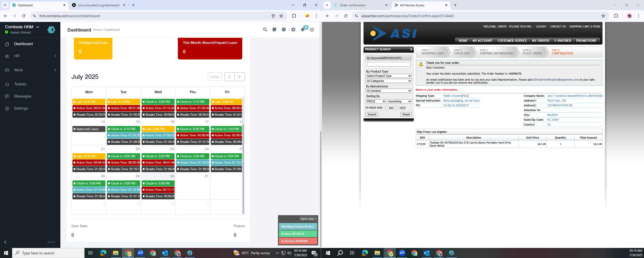Open a new tab in the left browser
The height and width of the screenshot is (258, 644).
tap(133, 5)
